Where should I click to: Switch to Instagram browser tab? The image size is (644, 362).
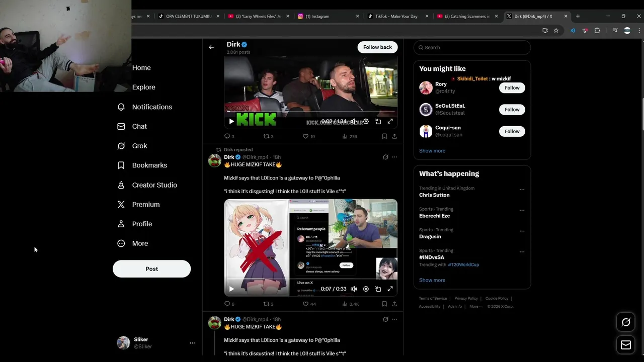tap(329, 16)
